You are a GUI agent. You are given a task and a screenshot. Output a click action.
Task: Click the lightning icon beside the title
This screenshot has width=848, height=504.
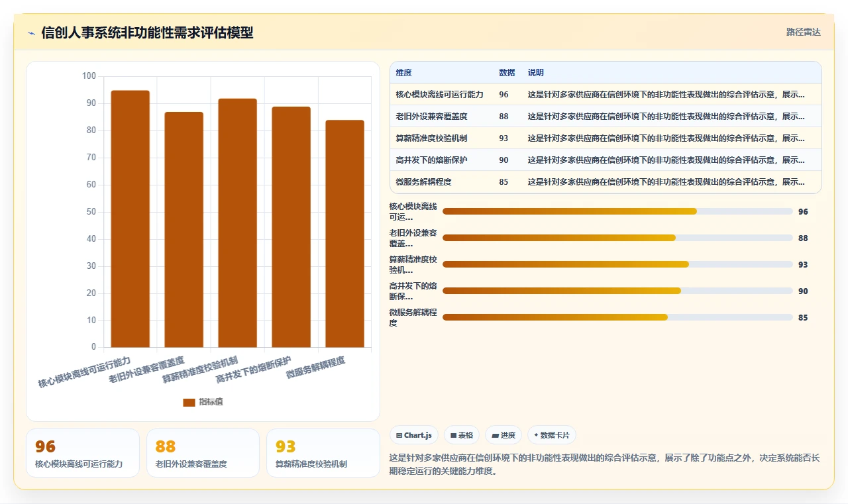point(32,33)
